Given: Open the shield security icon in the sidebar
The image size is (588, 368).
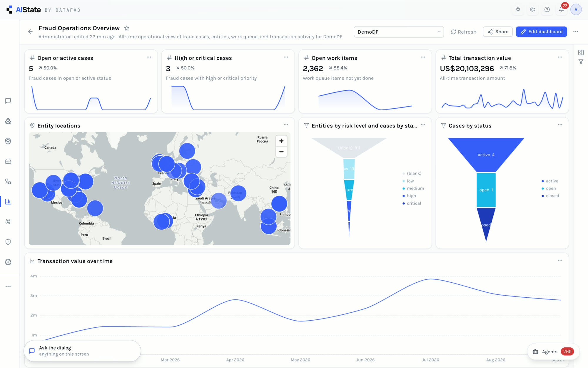Looking at the screenshot, I should tap(8, 242).
